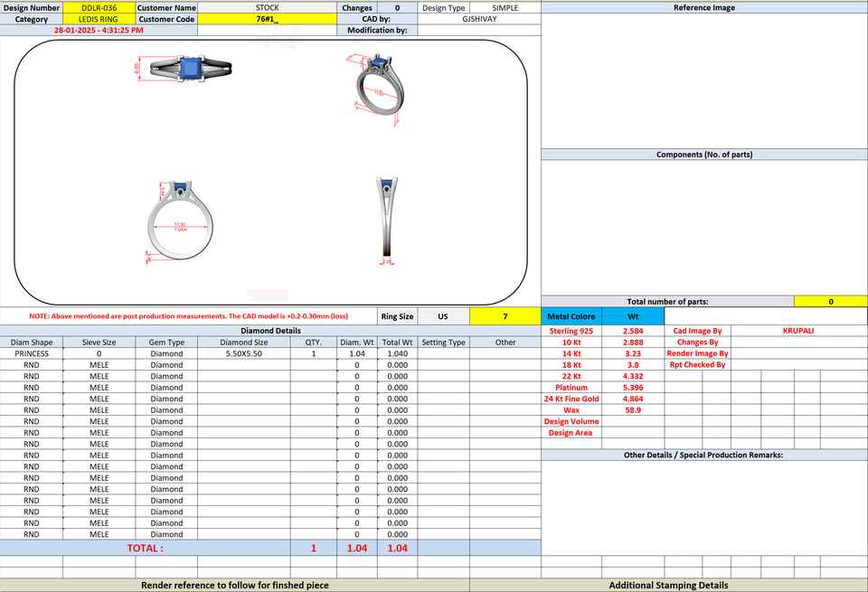Image resolution: width=868 pixels, height=592 pixels.
Task: Click the Sterling 925 weight value 2.584
Action: [x=633, y=331]
